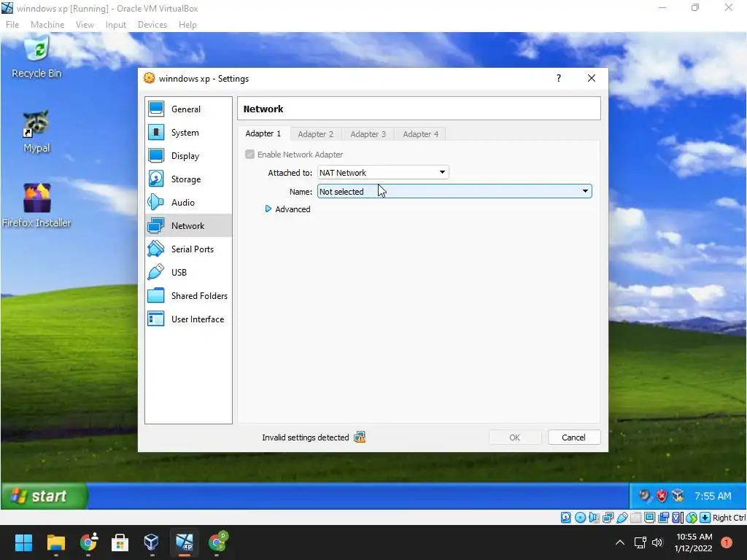Open host notification badge
Viewport: 747px width, 560px height.
pos(727,542)
